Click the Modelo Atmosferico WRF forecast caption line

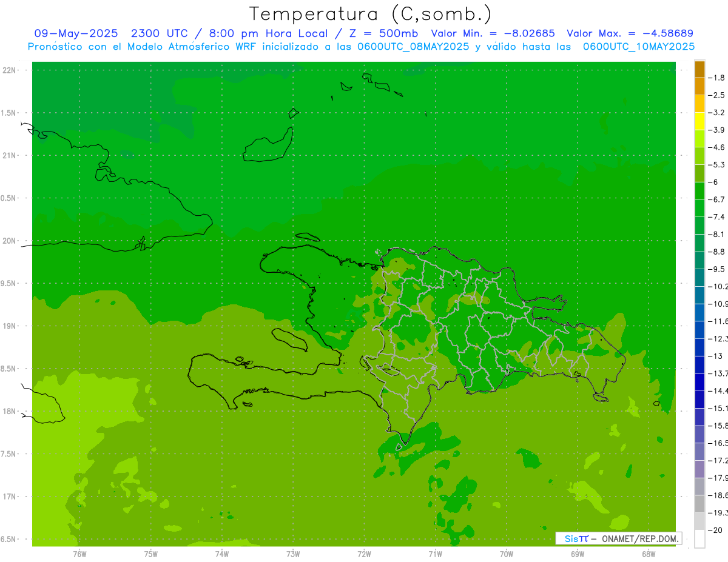362,46
